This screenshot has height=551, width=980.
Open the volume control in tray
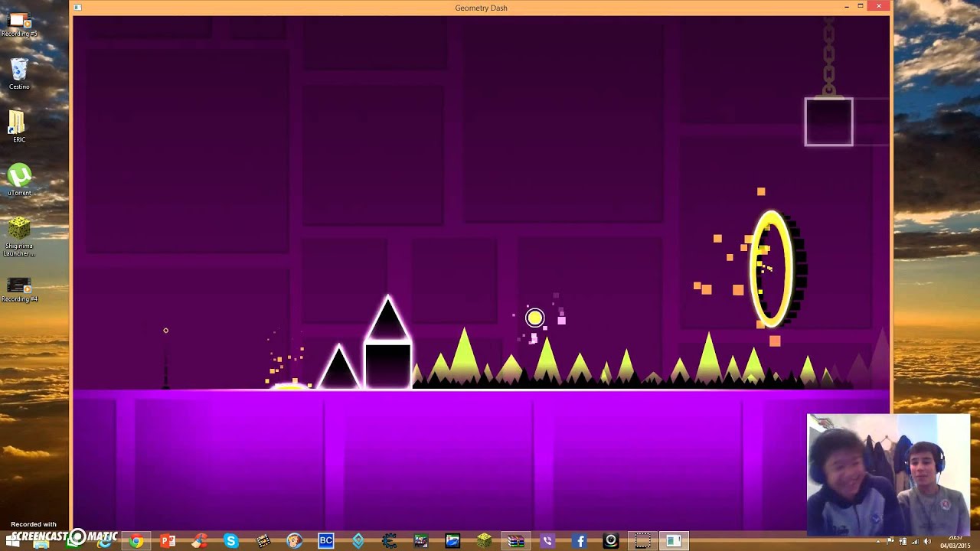click(x=927, y=541)
